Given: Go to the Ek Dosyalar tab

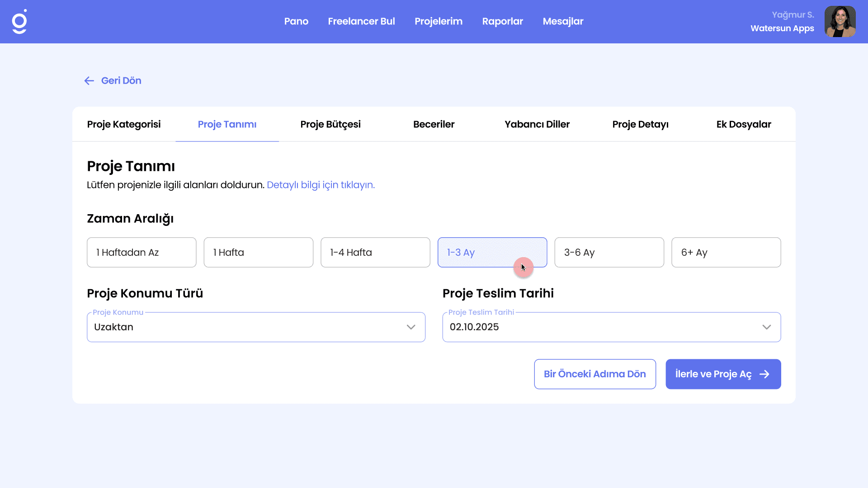Looking at the screenshot, I should point(743,124).
